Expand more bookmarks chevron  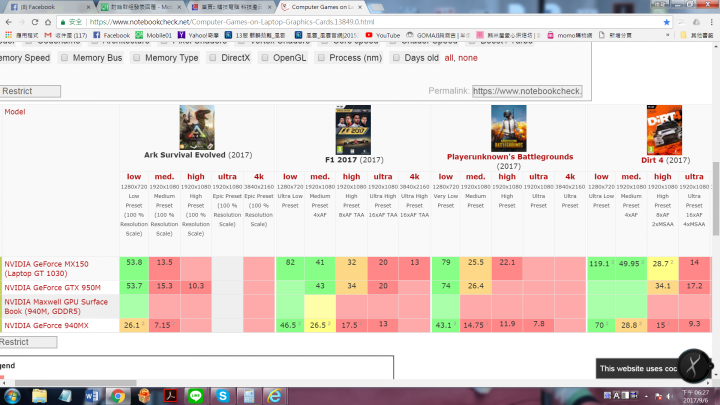668,35
